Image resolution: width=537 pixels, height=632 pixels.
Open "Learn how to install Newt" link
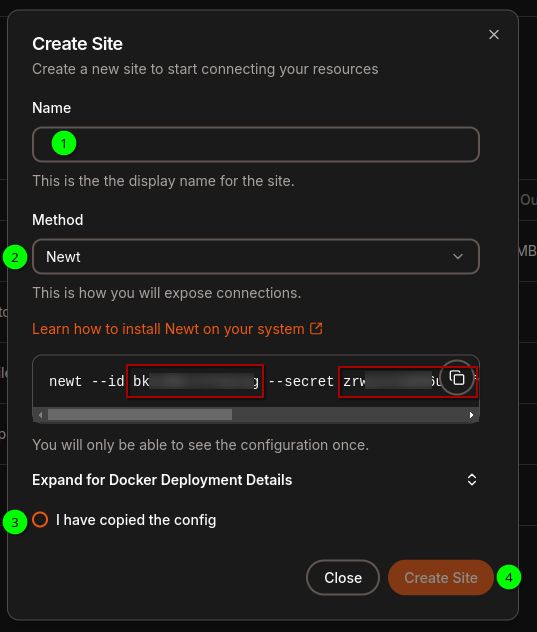pos(169,329)
